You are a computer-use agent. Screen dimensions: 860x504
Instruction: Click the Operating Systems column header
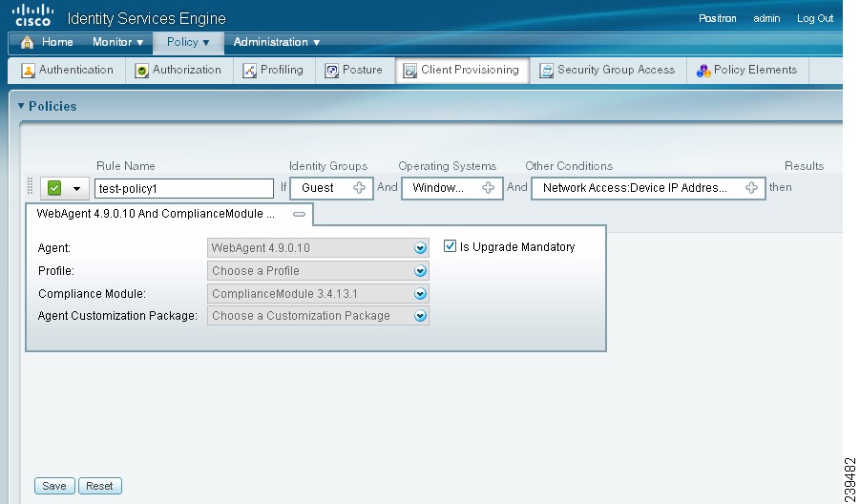tap(447, 166)
